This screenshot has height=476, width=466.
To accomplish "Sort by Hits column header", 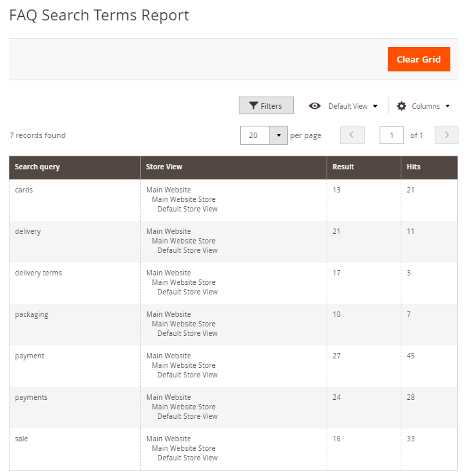I will (x=429, y=167).
